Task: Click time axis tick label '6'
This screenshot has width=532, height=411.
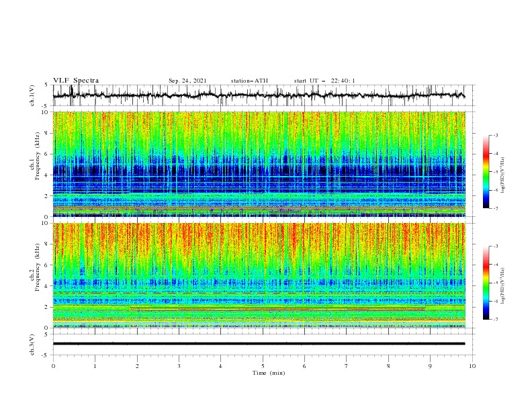Action: (305, 366)
